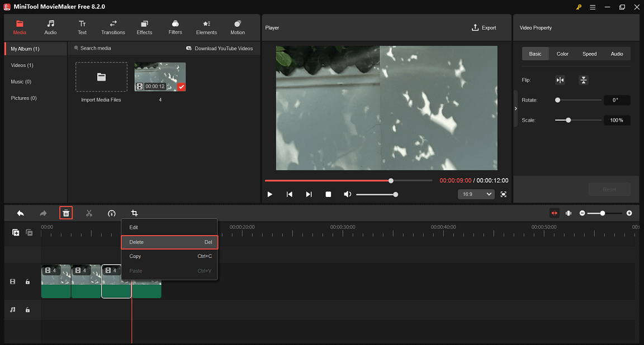The width and height of the screenshot is (644, 345).
Task: Choose Delete from the context menu
Action: click(x=169, y=242)
